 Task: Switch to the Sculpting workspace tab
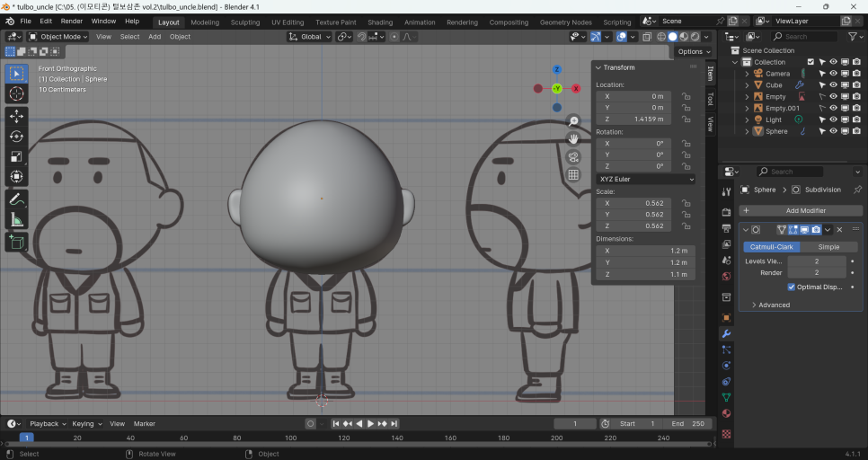245,22
